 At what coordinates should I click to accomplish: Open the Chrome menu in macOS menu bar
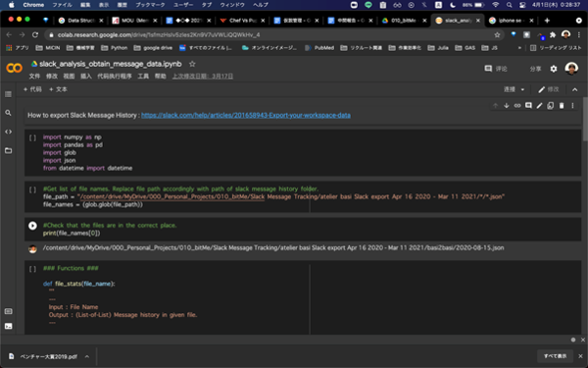pyautogui.click(x=33, y=5)
